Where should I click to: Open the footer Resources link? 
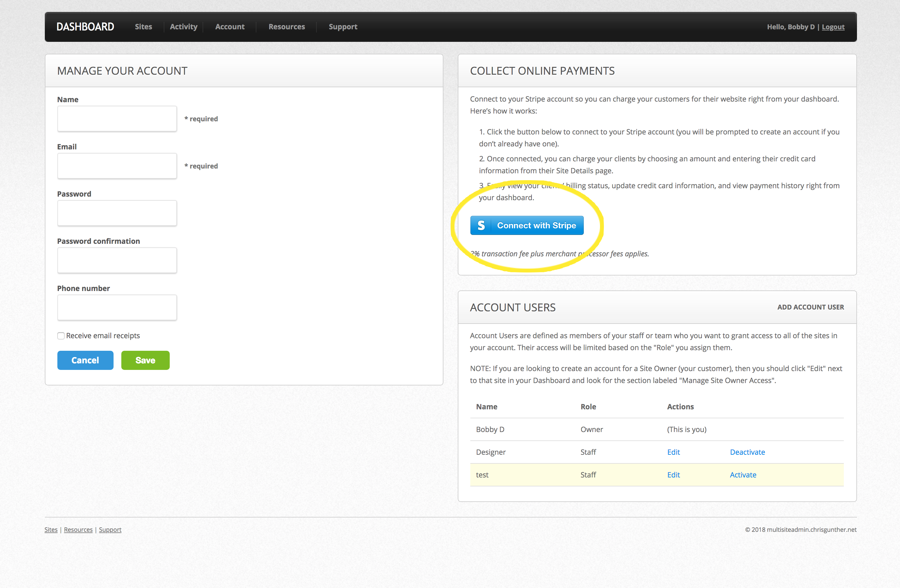[78, 530]
